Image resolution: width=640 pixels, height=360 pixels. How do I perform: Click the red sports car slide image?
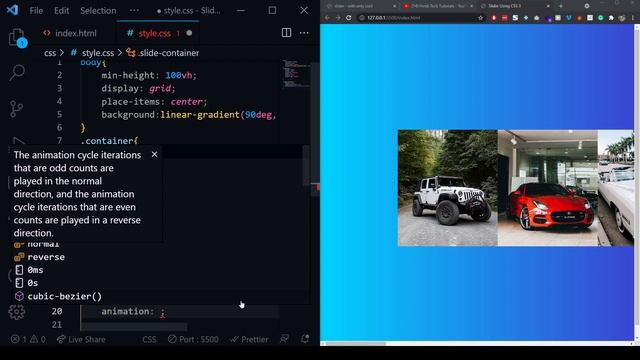click(548, 188)
